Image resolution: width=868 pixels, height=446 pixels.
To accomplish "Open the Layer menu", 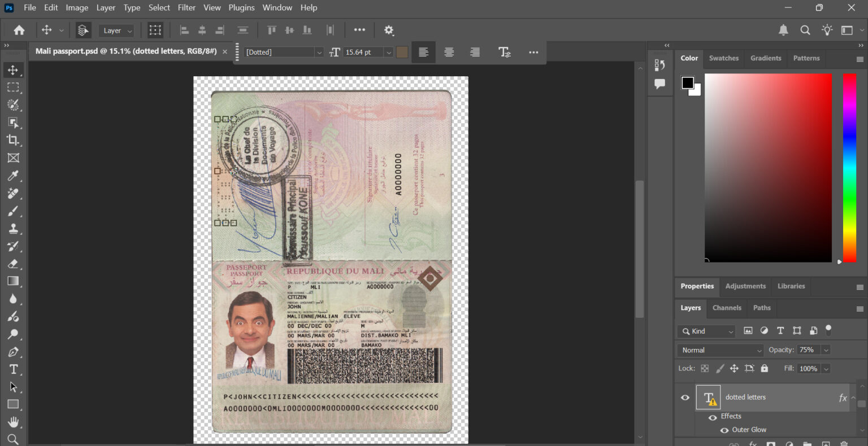I will coord(106,7).
